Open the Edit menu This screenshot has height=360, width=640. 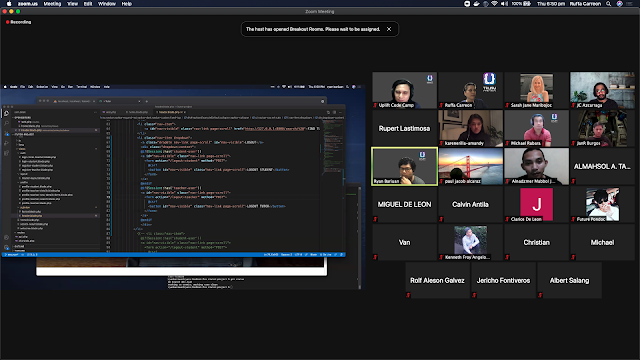point(88,4)
